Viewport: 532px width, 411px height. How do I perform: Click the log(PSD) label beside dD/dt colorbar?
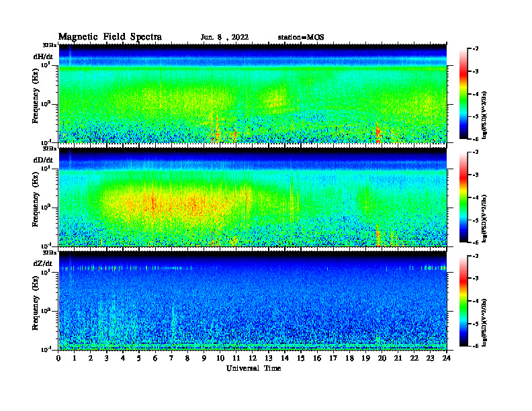click(x=484, y=218)
